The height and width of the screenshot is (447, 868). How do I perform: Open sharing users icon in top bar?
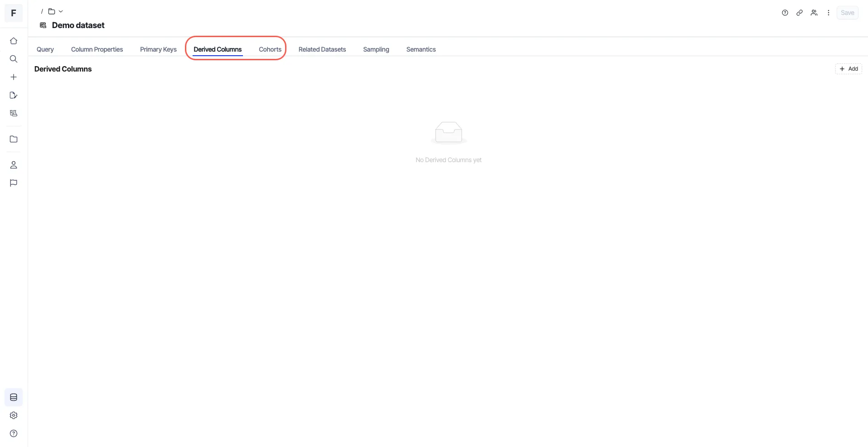[814, 13]
